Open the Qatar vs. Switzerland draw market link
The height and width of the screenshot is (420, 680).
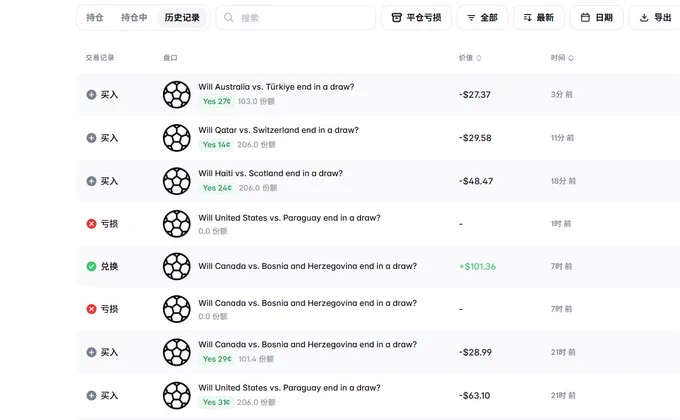click(278, 130)
